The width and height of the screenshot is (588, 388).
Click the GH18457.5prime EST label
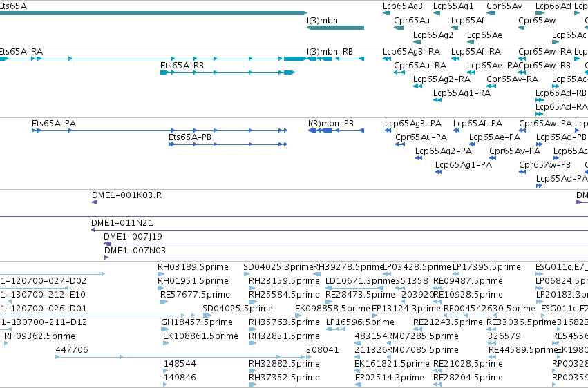197,322
